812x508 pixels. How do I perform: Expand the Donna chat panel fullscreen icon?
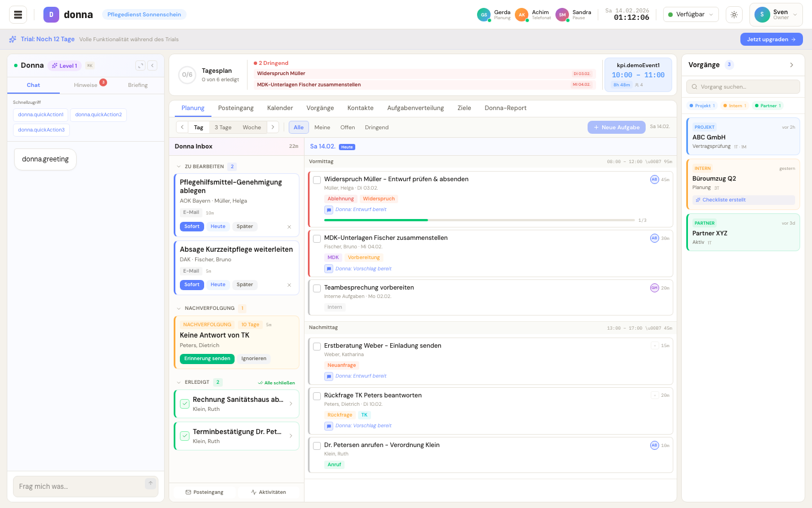(x=140, y=65)
